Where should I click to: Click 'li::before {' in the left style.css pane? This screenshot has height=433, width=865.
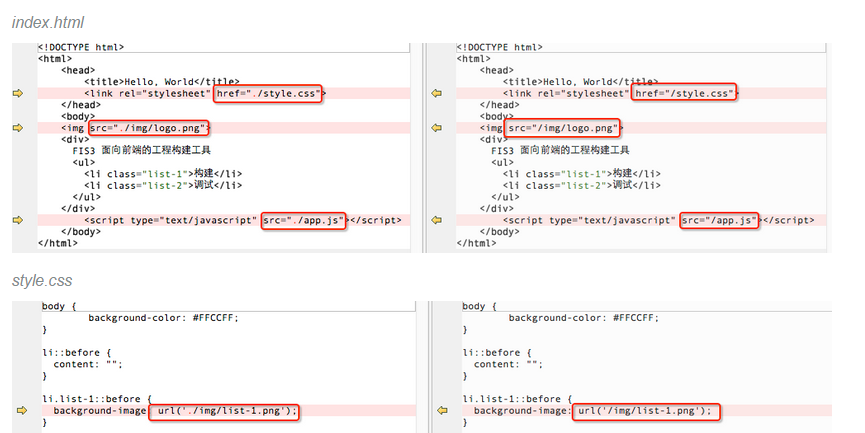(77, 352)
